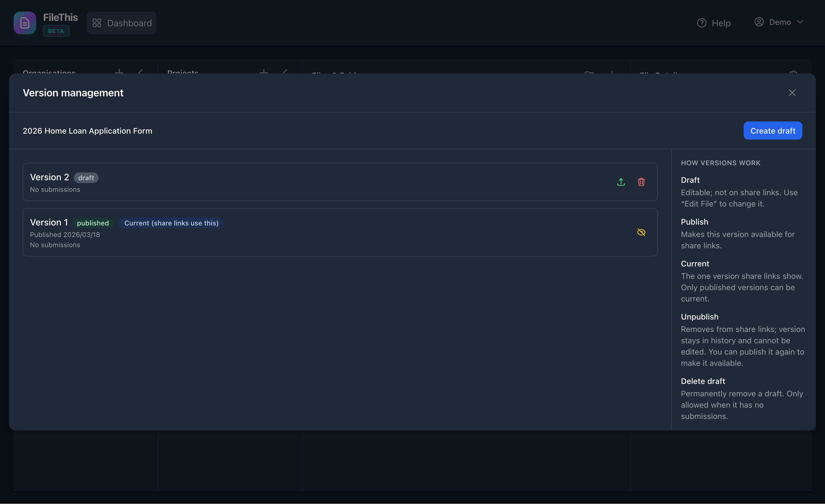Open Help via the question mark icon
The width and height of the screenshot is (825, 504).
point(702,22)
